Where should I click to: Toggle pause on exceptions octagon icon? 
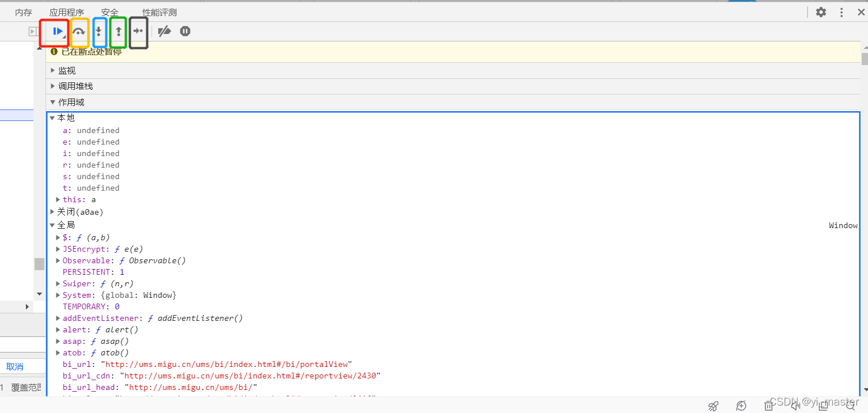point(185,31)
